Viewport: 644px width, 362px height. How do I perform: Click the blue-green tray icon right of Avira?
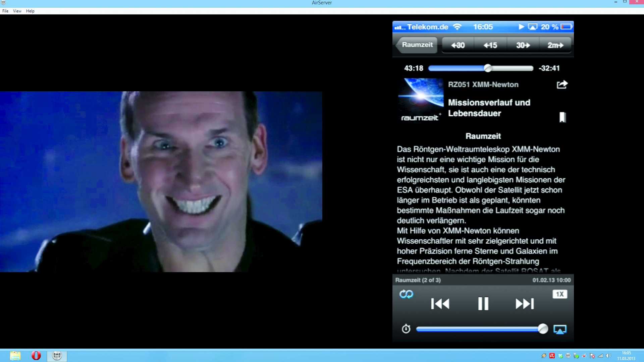point(560,356)
